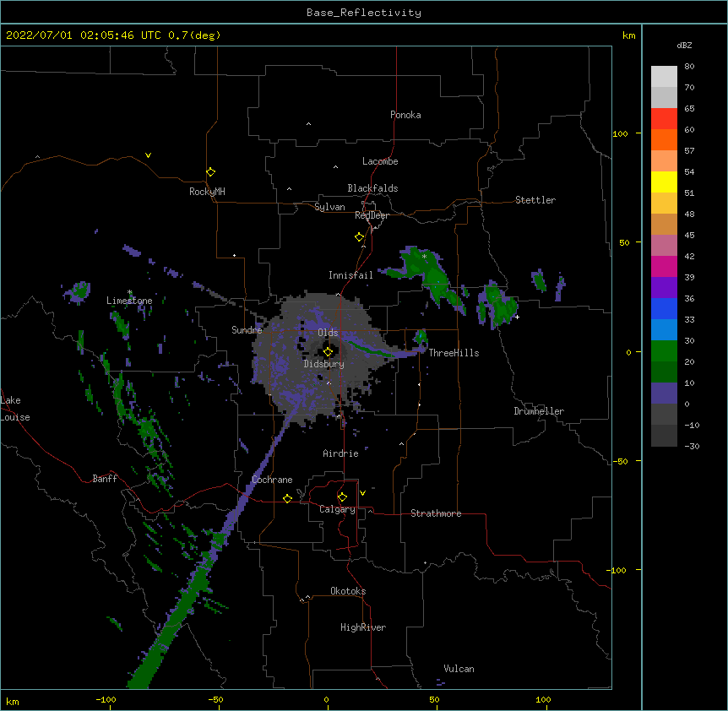Click the 65 dBZ red color swatch
Screen dimensions: 728x711
[664, 118]
